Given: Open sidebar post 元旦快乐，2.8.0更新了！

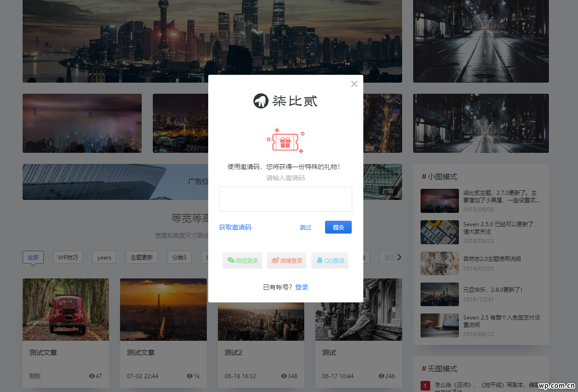Looking at the screenshot, I should pos(493,290).
